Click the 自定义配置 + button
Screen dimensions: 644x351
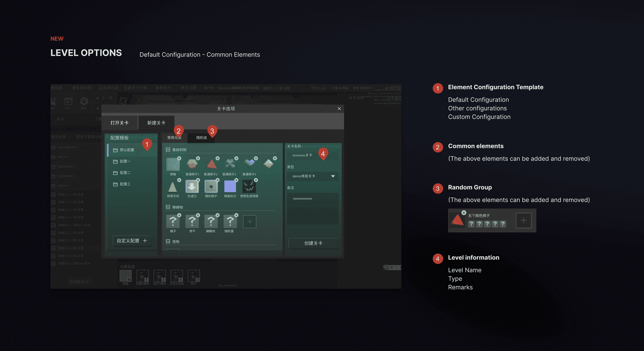coord(132,241)
